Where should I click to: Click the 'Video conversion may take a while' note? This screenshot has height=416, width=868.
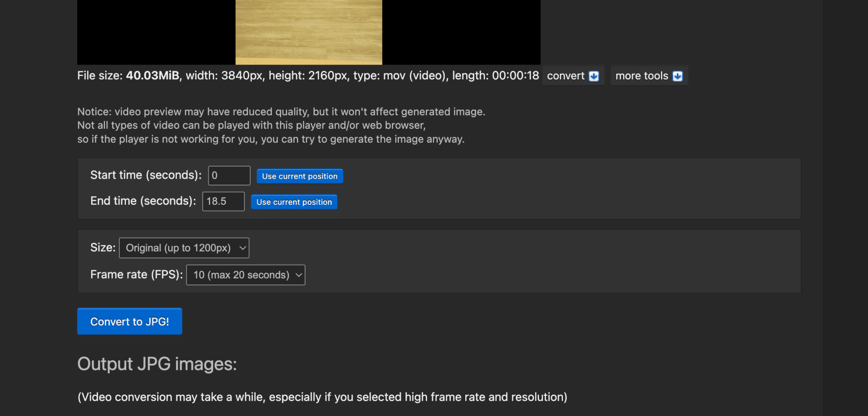click(322, 397)
